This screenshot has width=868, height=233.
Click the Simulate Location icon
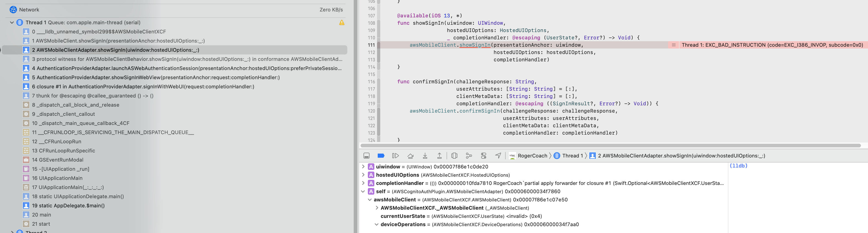(498, 155)
